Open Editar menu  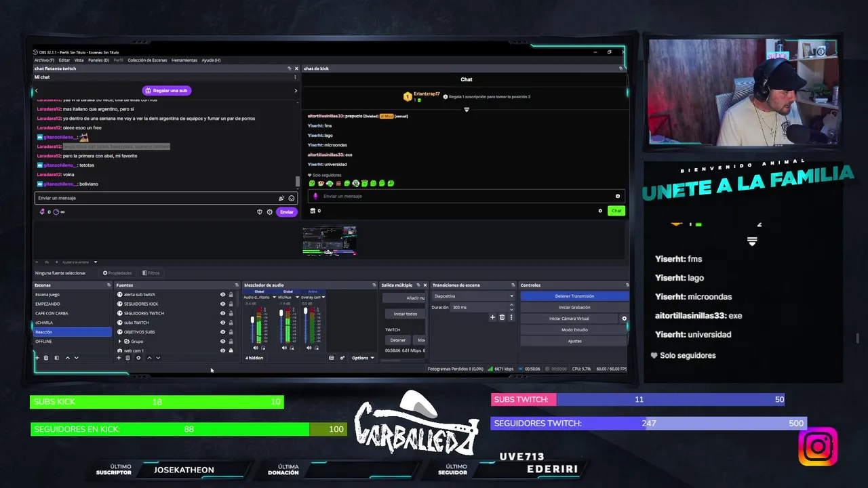[x=64, y=60]
